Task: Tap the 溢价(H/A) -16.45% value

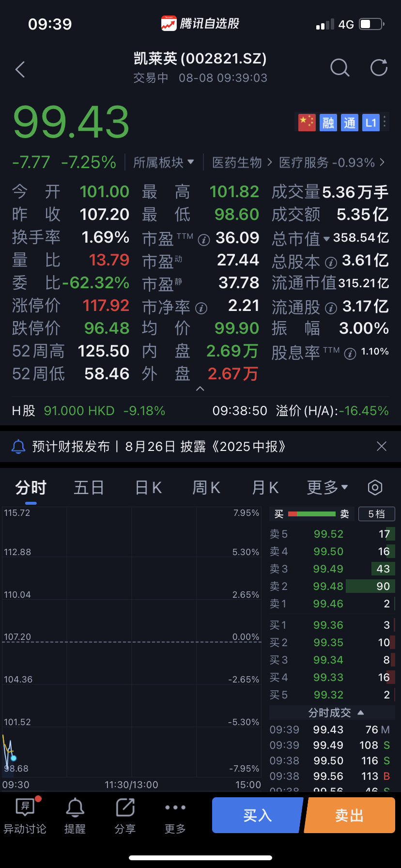Action: point(363,411)
